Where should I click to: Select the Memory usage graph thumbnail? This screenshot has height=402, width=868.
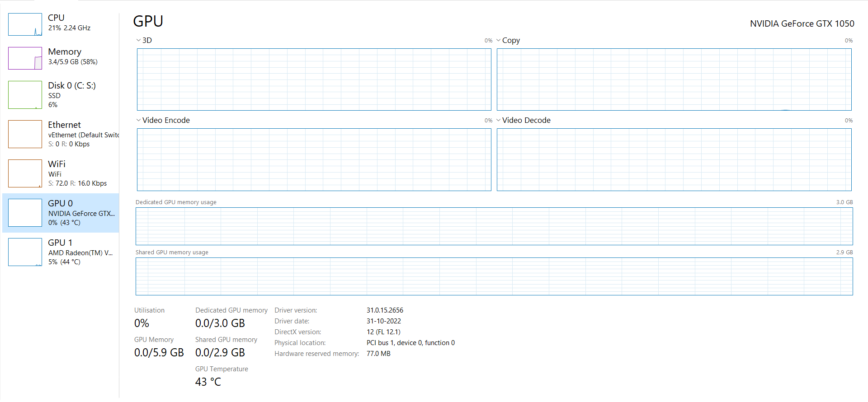(25, 58)
